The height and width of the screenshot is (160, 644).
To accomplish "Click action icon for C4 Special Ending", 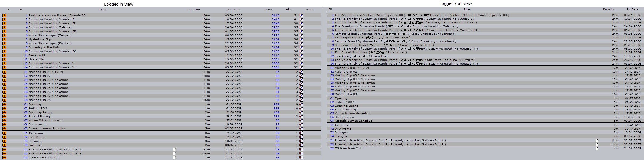I will (301, 117).
